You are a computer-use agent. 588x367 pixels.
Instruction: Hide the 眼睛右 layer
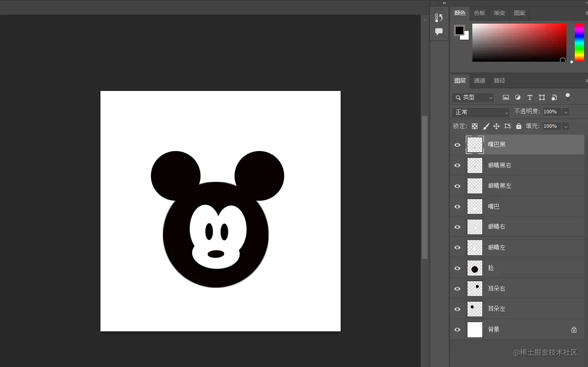click(457, 227)
